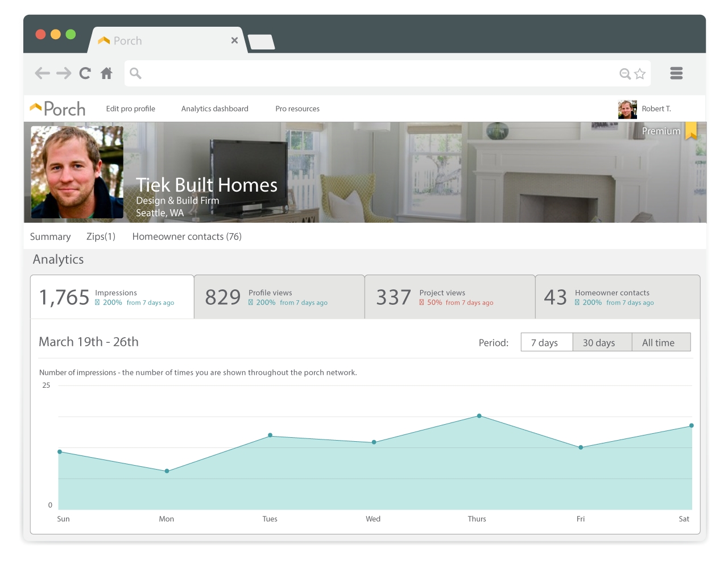The image size is (728, 564).
Task: Click the Sunday data point on chart
Action: point(60,452)
